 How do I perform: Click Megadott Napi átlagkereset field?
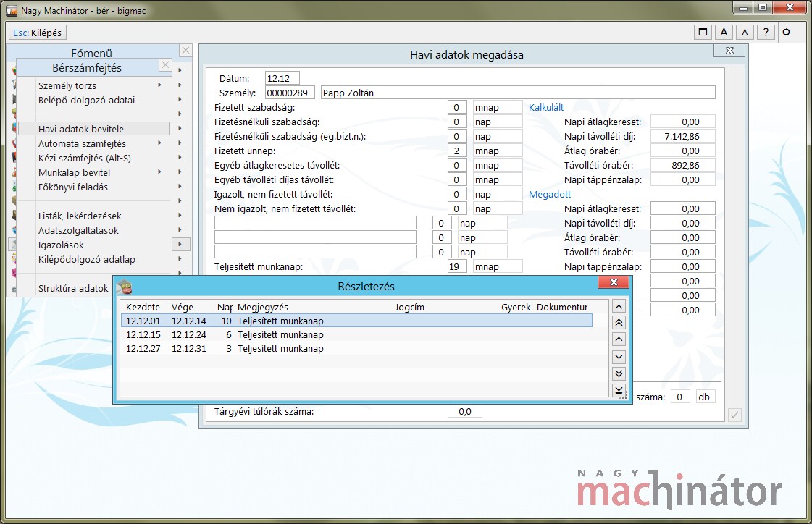click(x=683, y=208)
